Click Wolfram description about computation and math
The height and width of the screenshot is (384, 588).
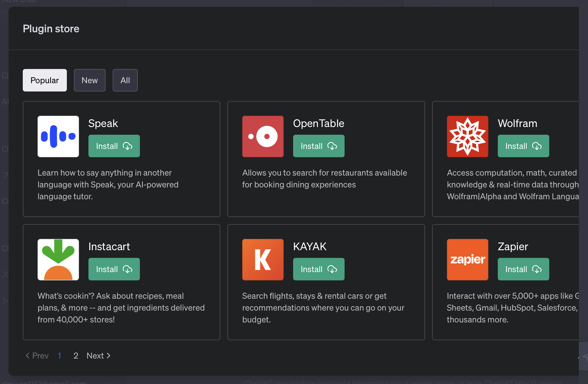click(513, 184)
